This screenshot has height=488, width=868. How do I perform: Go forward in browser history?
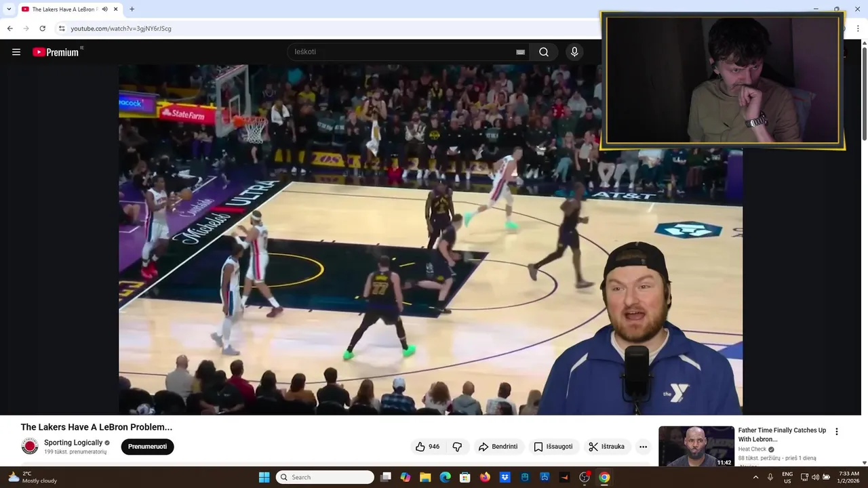click(x=26, y=28)
